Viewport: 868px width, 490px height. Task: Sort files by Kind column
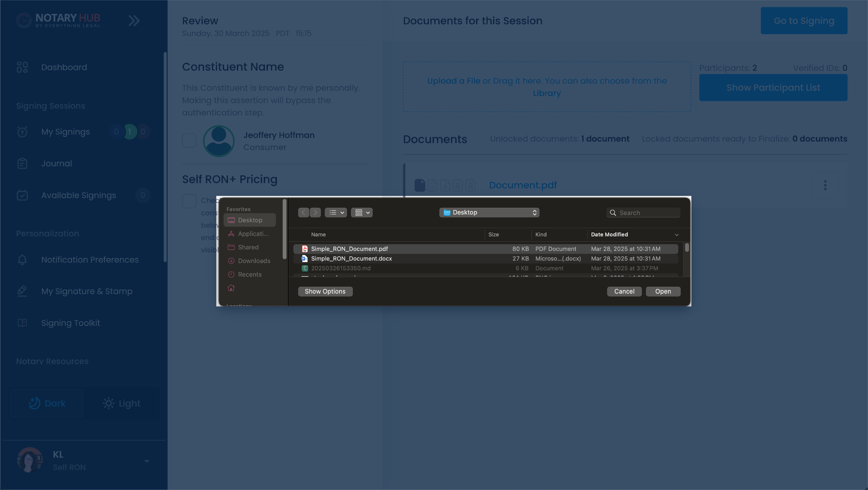coord(541,235)
